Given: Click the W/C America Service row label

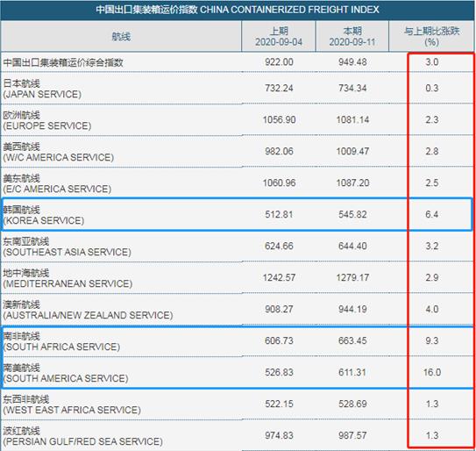Looking at the screenshot, I should tap(58, 152).
